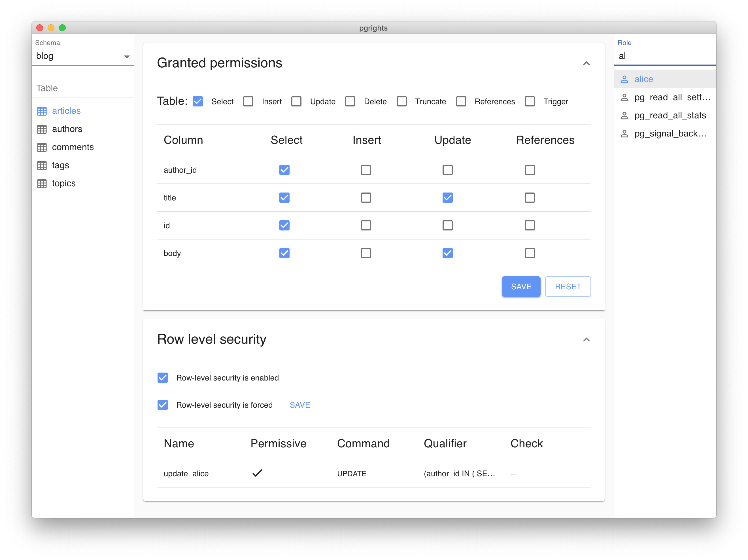This screenshot has width=748, height=560.
Task: Focus the Role search field
Action: click(x=665, y=56)
